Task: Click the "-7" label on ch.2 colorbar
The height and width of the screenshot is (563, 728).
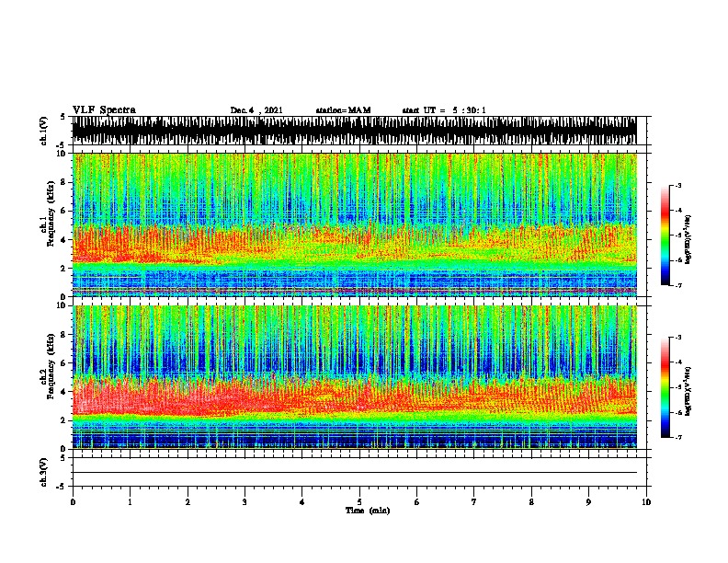Action: tap(677, 438)
